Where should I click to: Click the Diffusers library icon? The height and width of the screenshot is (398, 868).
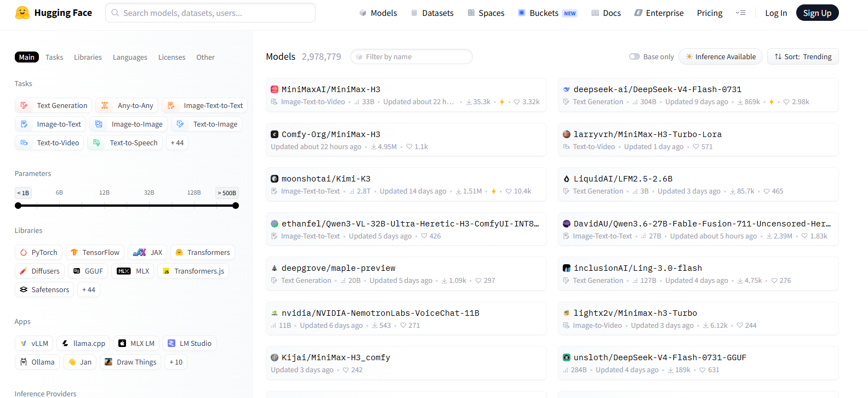pos(24,271)
